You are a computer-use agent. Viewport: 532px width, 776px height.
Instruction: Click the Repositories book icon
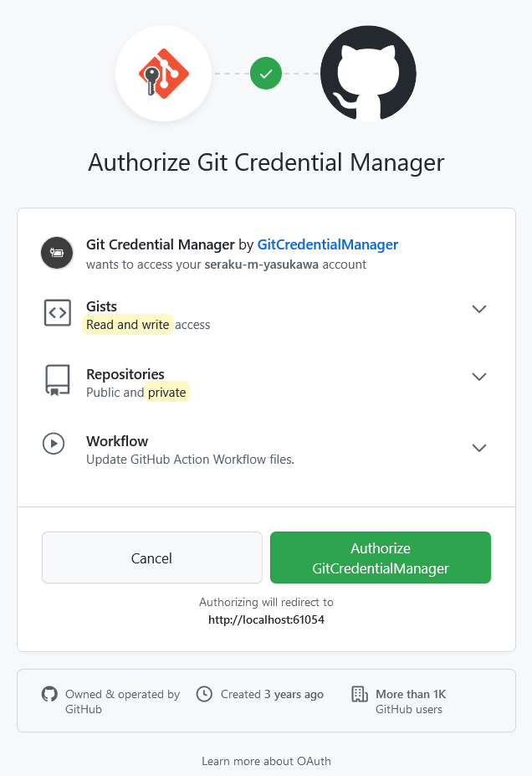57,380
